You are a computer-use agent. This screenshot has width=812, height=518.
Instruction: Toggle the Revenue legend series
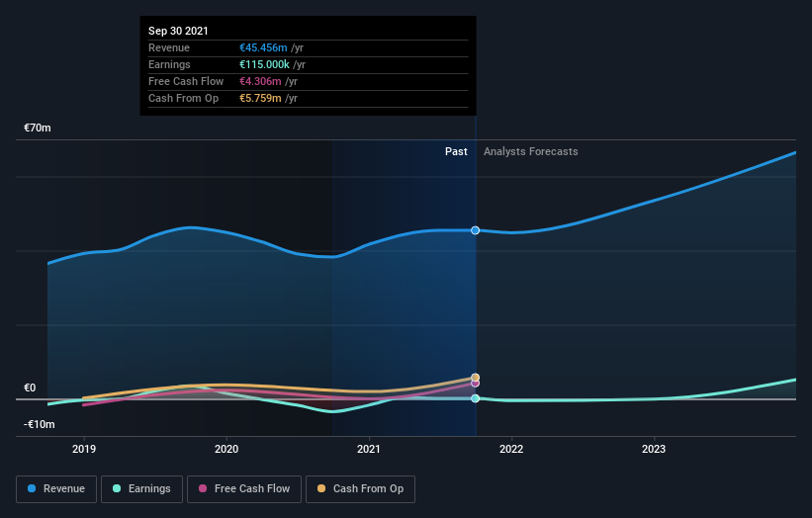(56, 489)
